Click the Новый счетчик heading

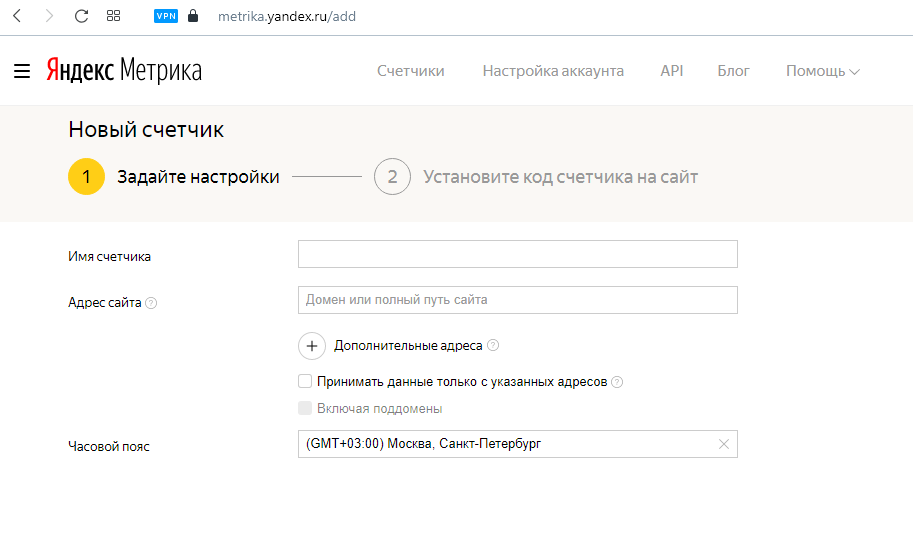tap(146, 129)
